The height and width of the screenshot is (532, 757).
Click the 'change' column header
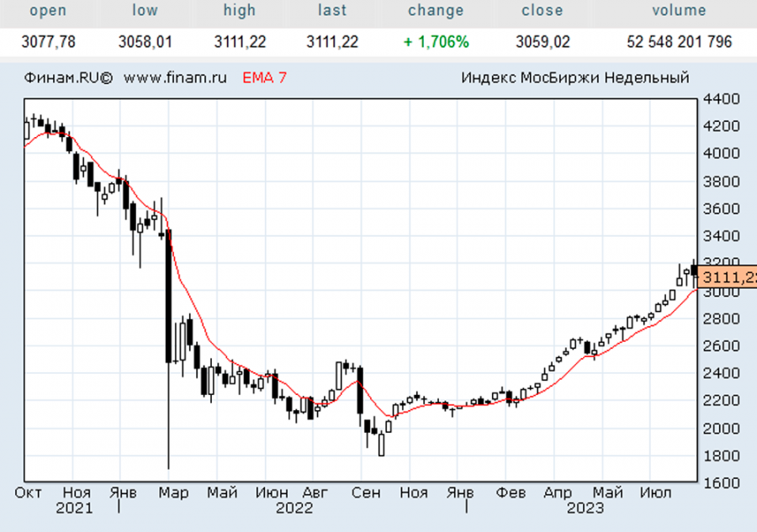point(436,11)
